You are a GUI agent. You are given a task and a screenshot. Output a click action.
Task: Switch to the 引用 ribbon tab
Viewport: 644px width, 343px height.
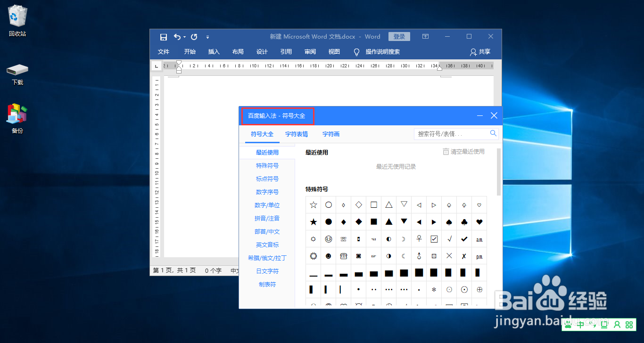(x=286, y=52)
